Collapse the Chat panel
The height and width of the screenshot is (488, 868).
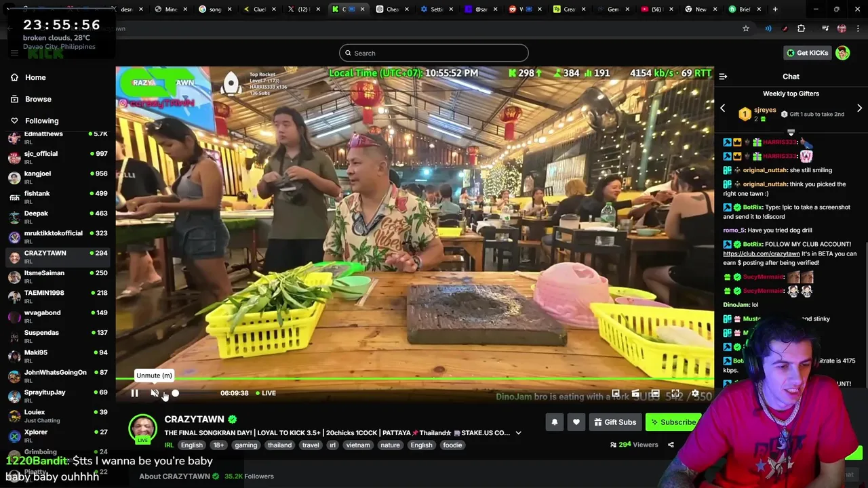click(723, 77)
